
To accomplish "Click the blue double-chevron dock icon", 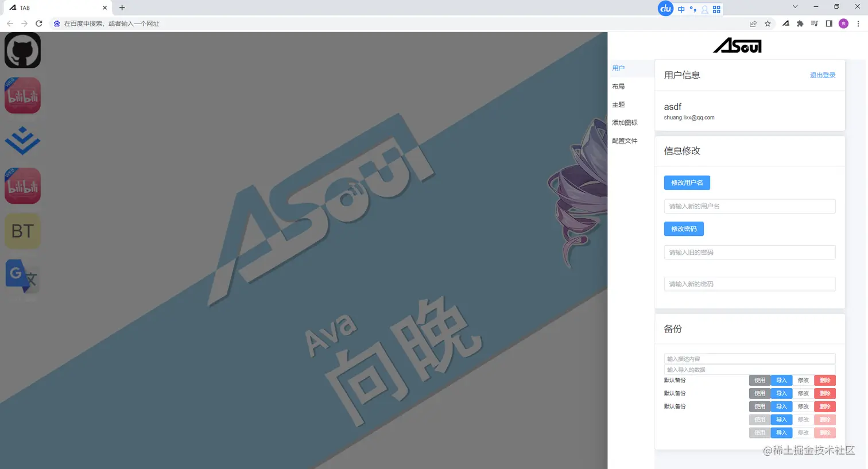I will point(22,141).
